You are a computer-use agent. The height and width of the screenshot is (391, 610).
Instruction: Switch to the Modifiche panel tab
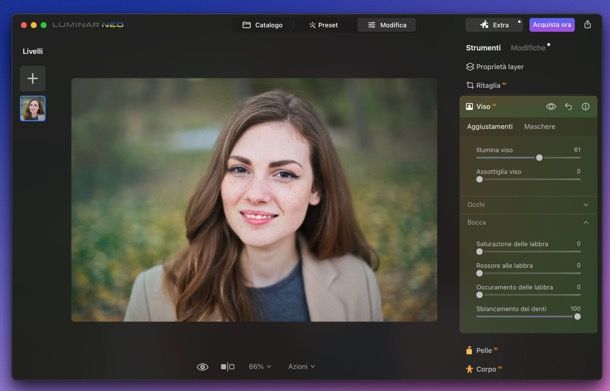point(528,48)
